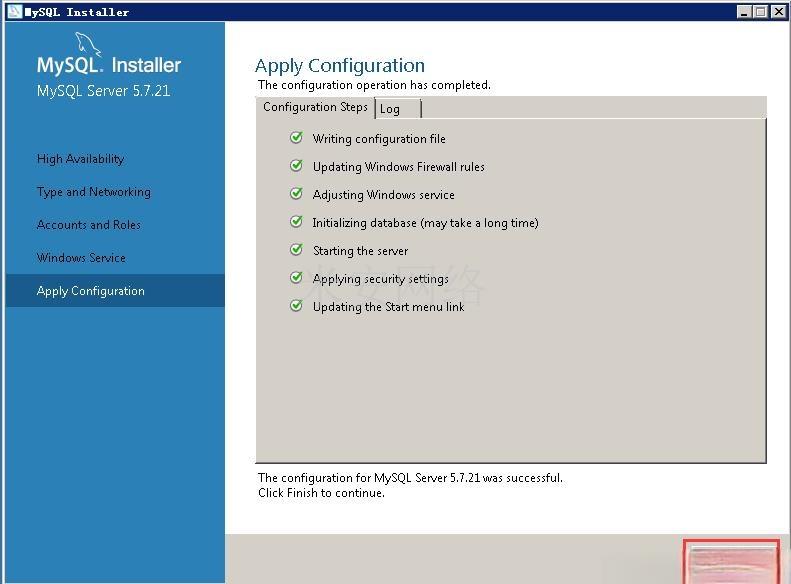Click the check icon for Starting the server
The width and height of the screenshot is (791, 584).
297,250
